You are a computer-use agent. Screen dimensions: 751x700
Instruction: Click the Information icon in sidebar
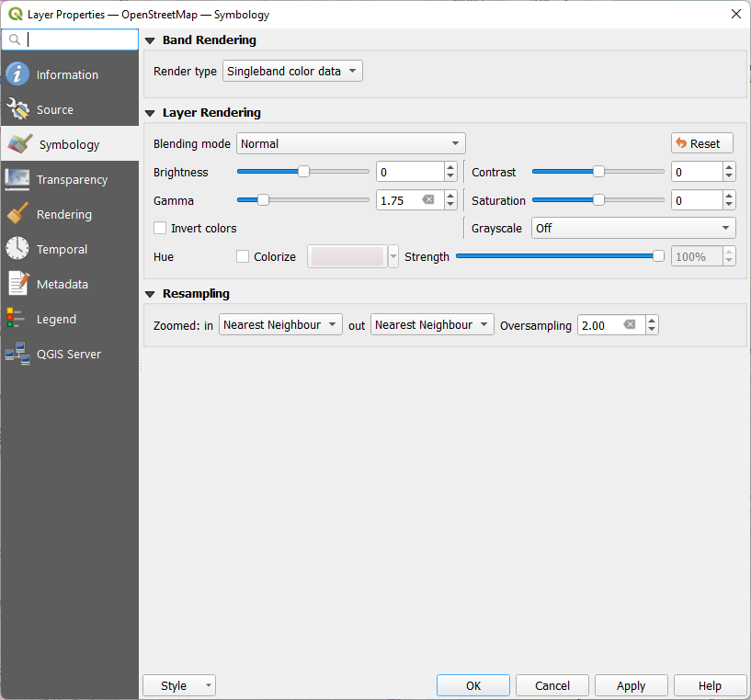pos(17,74)
